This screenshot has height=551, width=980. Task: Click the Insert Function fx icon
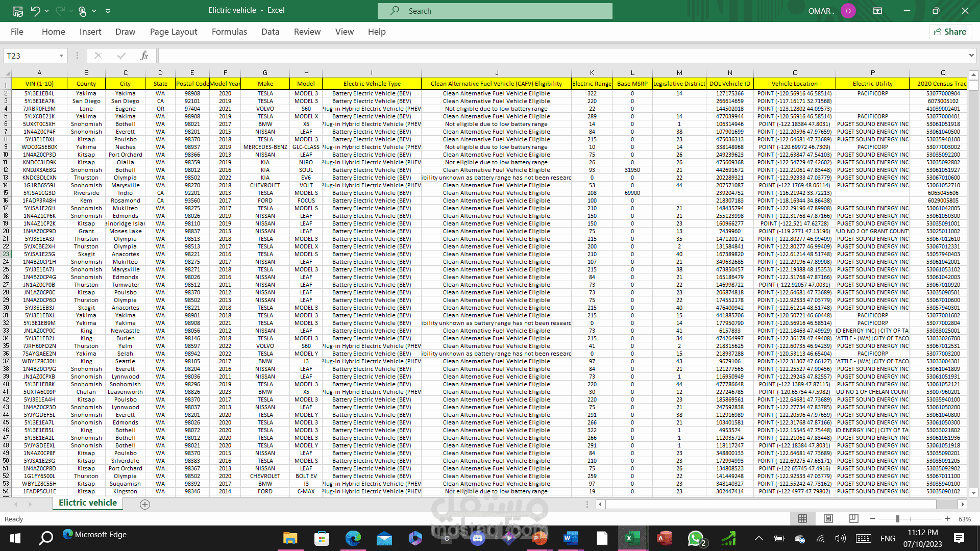point(144,56)
